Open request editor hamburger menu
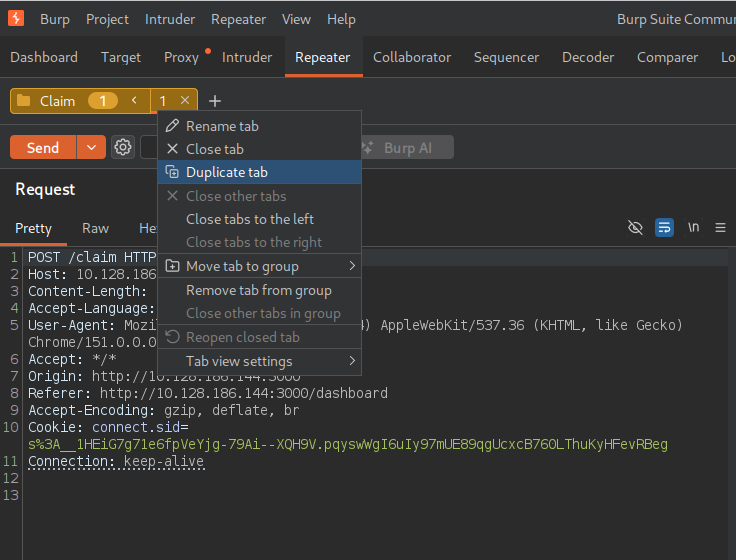Screen dimensions: 736x560 point(720,228)
